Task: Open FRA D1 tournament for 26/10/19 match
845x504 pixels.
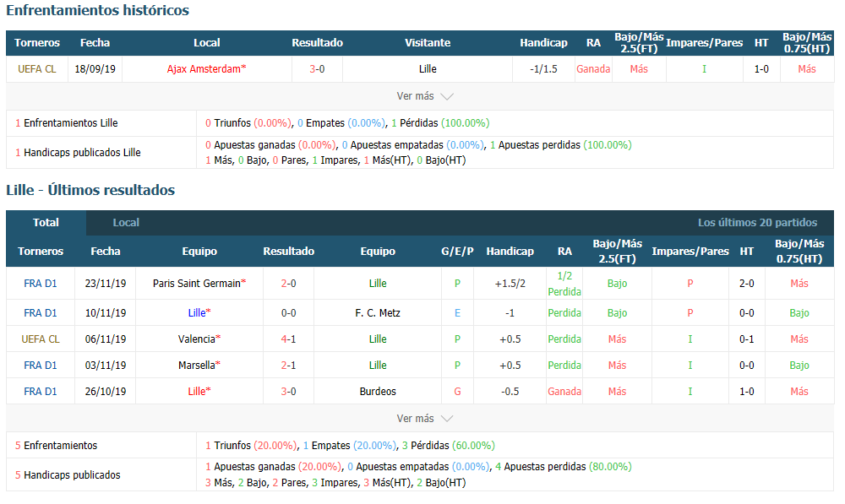Action: tap(41, 392)
